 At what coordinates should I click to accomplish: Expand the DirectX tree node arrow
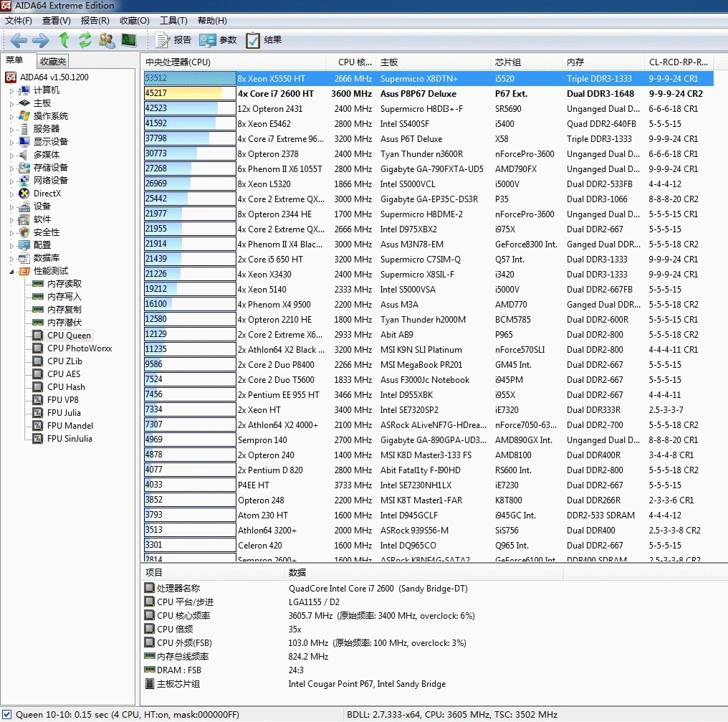pos(11,194)
